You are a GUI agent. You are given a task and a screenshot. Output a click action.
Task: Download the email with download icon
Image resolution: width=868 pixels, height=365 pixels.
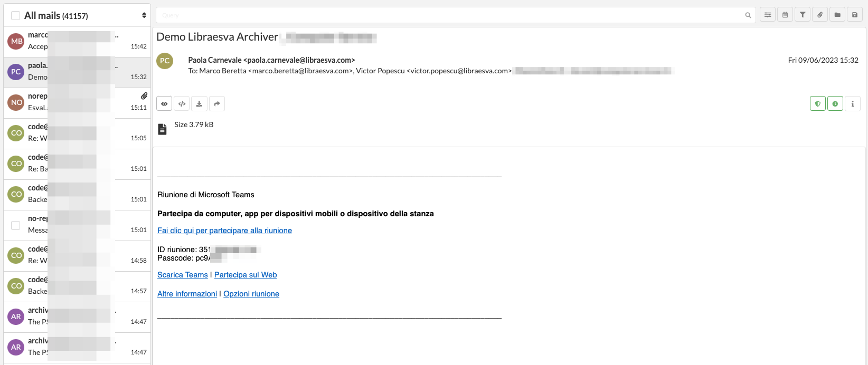[199, 103]
